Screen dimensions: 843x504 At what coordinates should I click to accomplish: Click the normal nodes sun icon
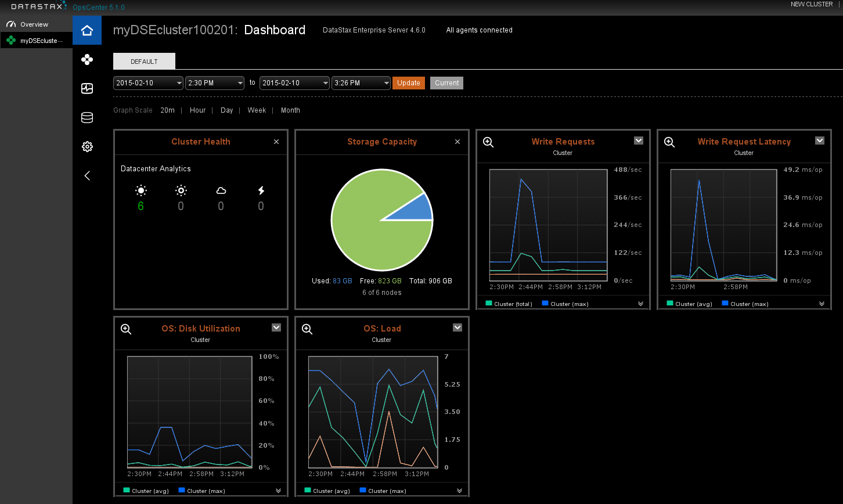[x=141, y=190]
